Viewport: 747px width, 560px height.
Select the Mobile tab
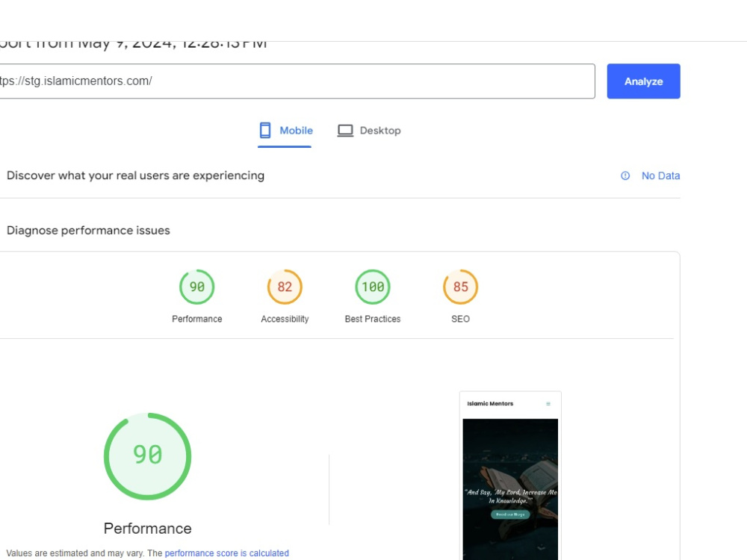[x=288, y=130]
